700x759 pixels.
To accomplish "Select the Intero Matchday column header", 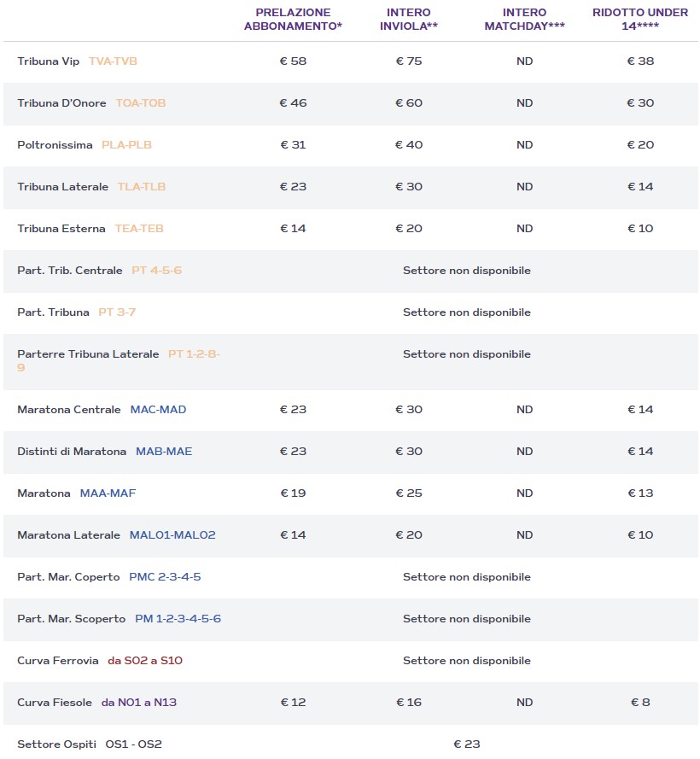I will pyautogui.click(x=524, y=20).
